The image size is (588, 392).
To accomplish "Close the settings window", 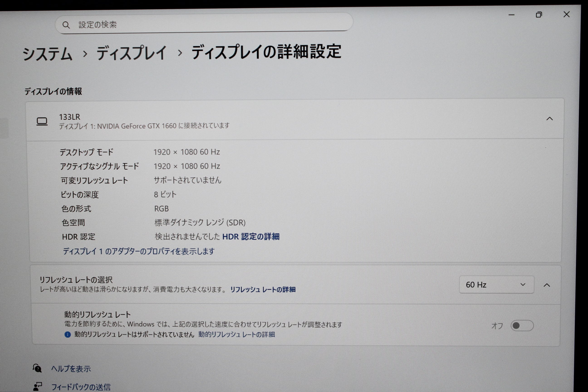I will [566, 14].
